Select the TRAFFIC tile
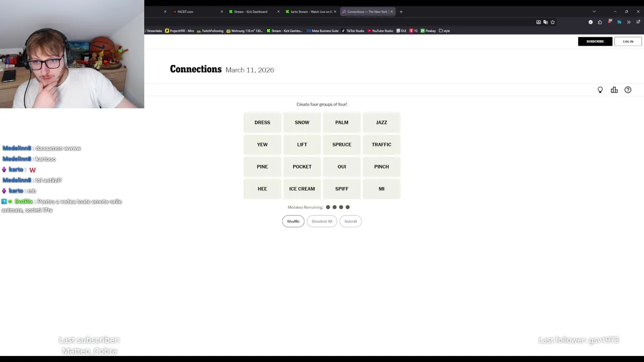644x362 pixels. 381,144
